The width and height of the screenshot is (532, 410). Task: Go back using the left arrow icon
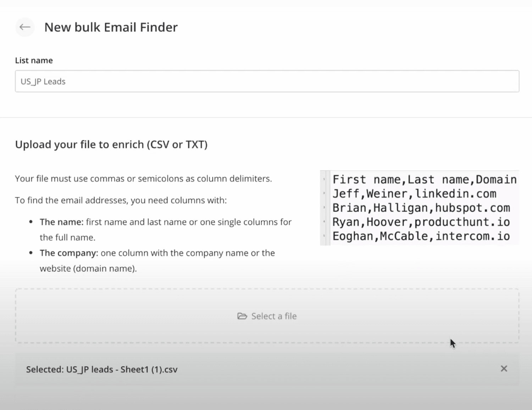(25, 27)
